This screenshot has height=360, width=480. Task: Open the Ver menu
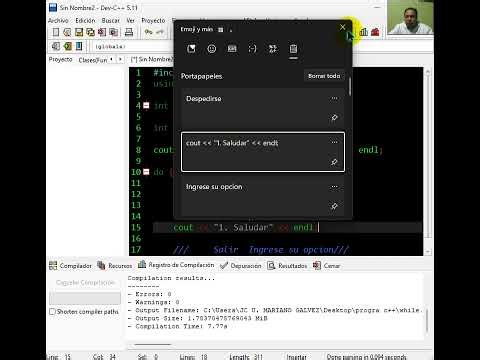[130, 21]
